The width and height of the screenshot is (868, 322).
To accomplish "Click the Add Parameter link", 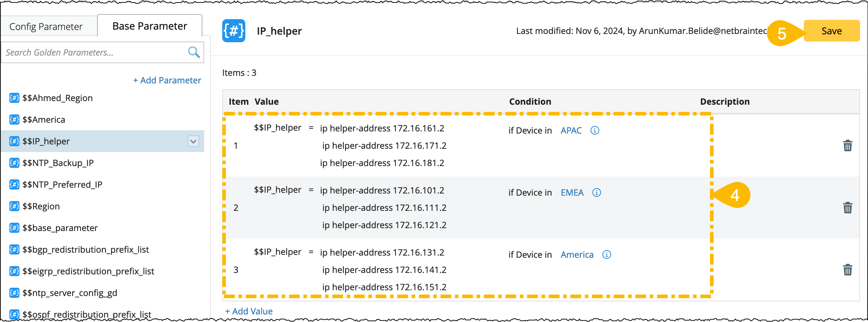I will pyautogui.click(x=167, y=80).
